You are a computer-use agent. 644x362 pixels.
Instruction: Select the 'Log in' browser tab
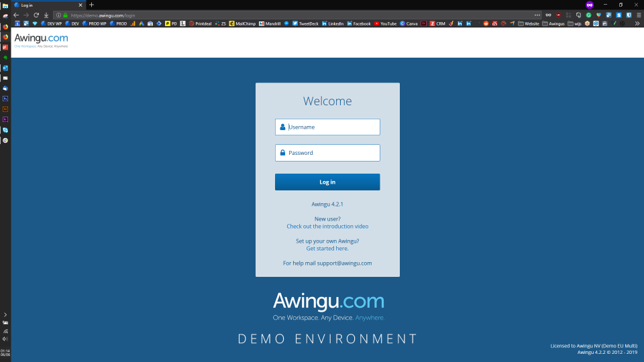click(48, 5)
